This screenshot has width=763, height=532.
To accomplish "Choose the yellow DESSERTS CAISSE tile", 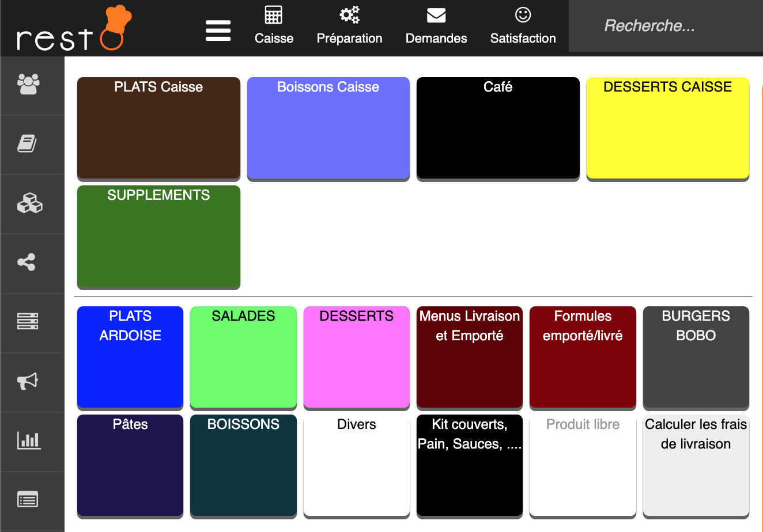I will click(x=667, y=128).
